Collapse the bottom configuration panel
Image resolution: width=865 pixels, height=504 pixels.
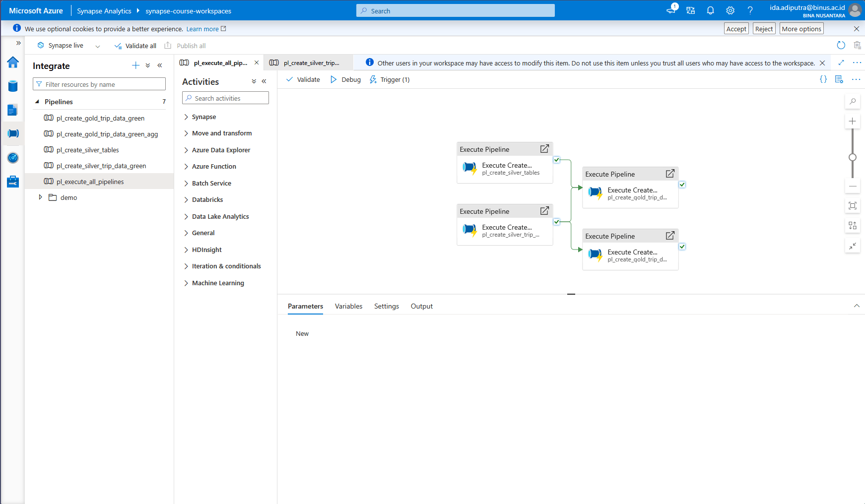point(857,306)
